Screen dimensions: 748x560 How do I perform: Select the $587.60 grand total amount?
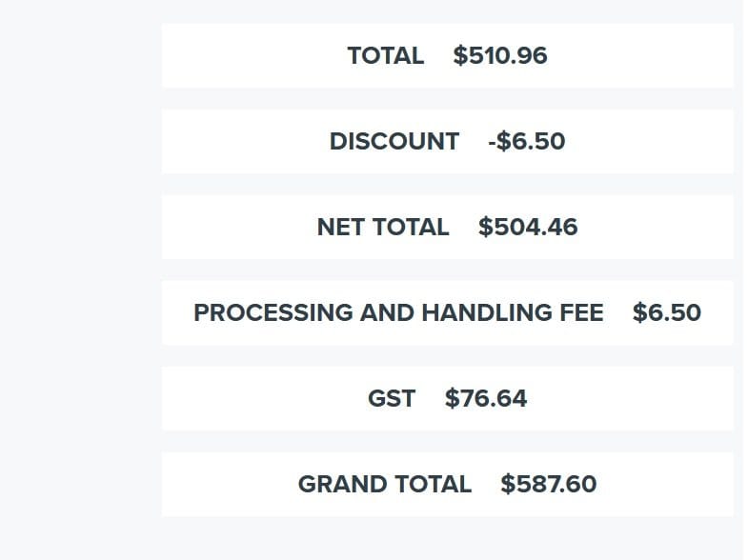[x=548, y=484]
